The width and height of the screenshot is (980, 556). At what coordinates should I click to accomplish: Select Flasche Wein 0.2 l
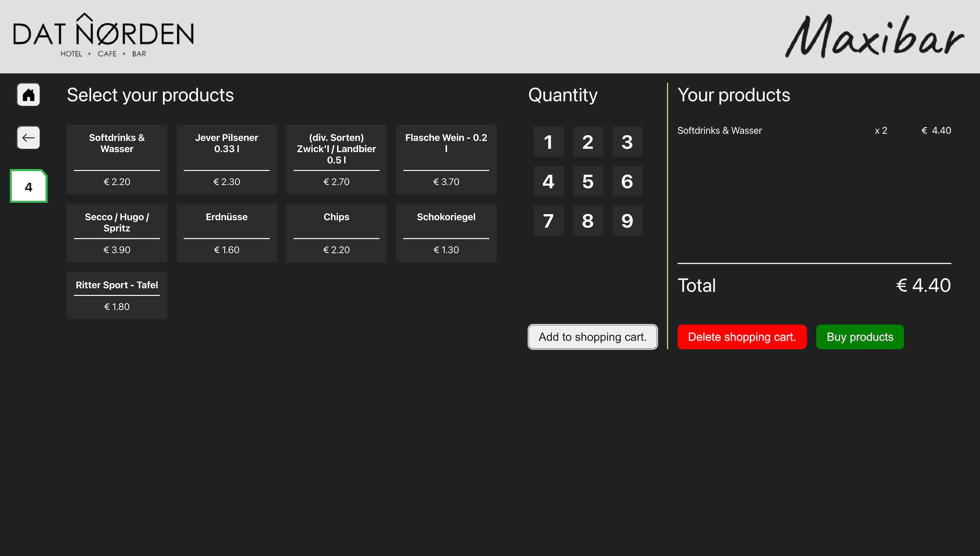click(446, 159)
